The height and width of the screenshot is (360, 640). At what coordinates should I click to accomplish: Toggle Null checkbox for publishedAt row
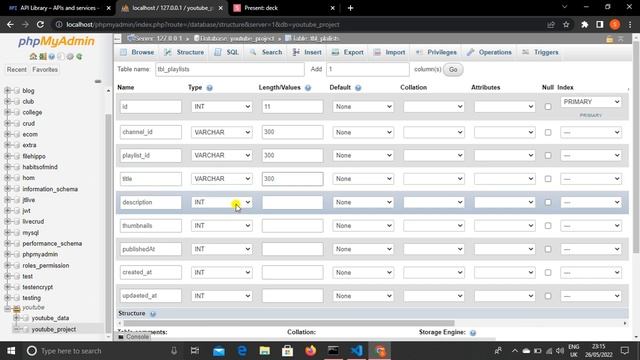point(548,249)
